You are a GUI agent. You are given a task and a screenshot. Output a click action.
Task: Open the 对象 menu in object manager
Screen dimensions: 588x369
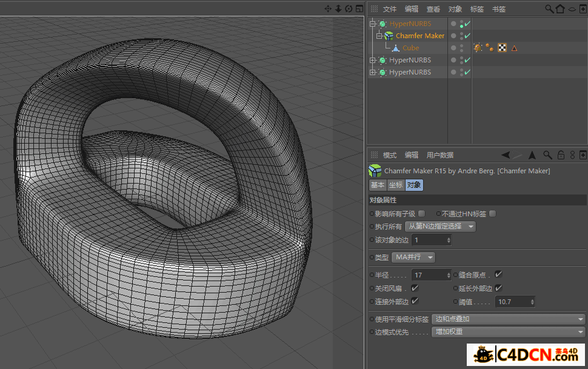[455, 9]
